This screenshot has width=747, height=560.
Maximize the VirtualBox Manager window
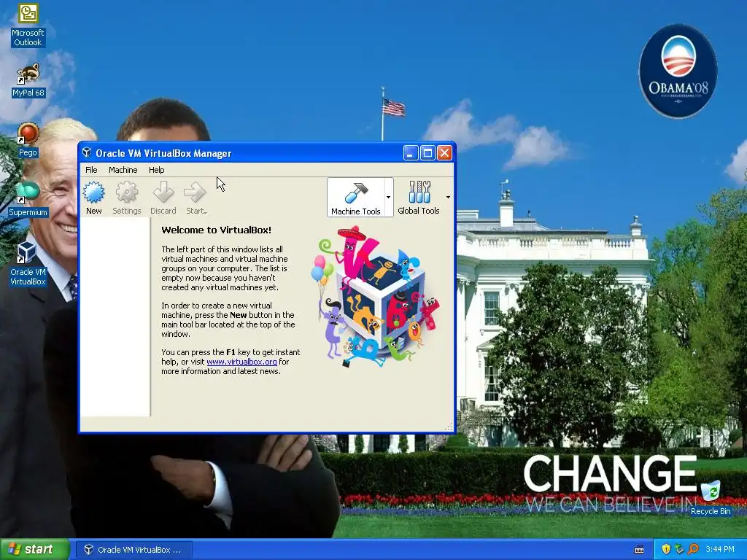[x=427, y=153]
